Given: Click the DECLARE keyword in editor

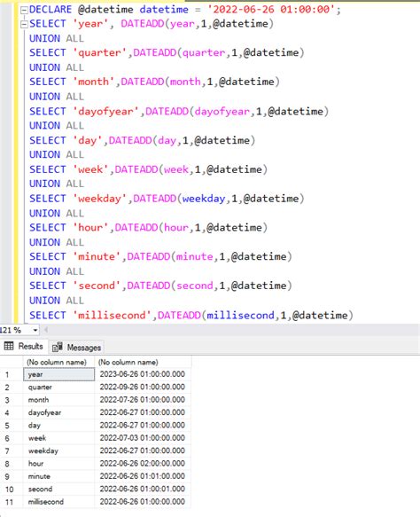Looking at the screenshot, I should click(51, 10).
